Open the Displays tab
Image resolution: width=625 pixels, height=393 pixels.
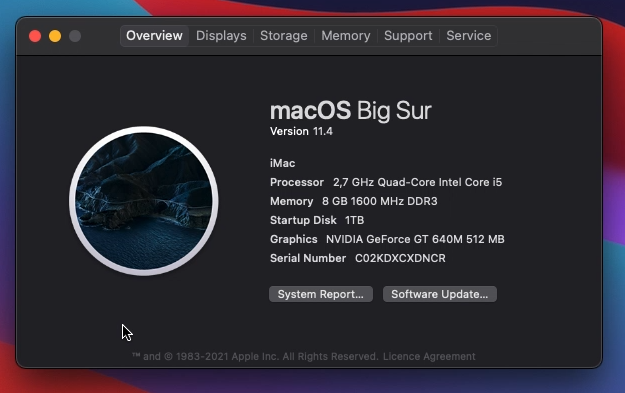pos(221,36)
